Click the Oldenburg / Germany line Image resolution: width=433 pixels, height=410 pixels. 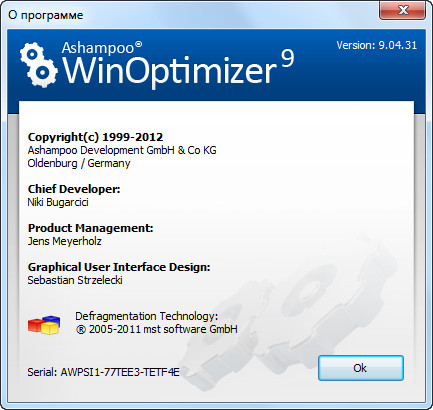(x=79, y=163)
